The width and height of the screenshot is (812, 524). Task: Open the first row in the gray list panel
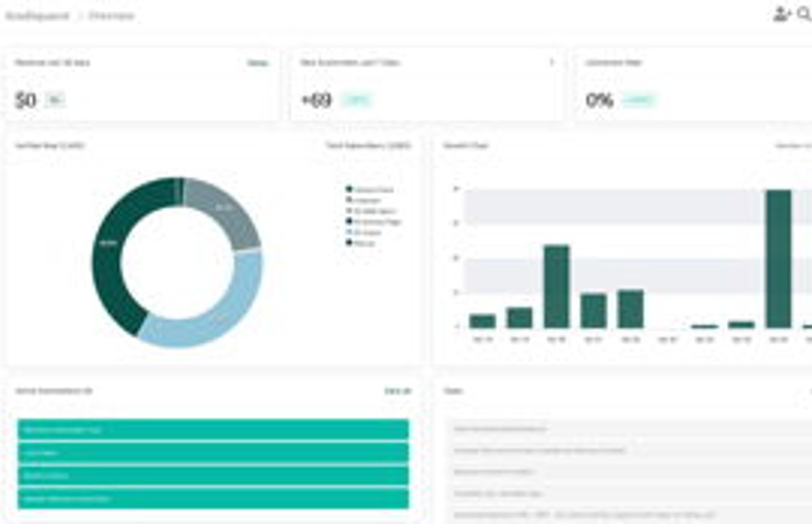pos(629,429)
